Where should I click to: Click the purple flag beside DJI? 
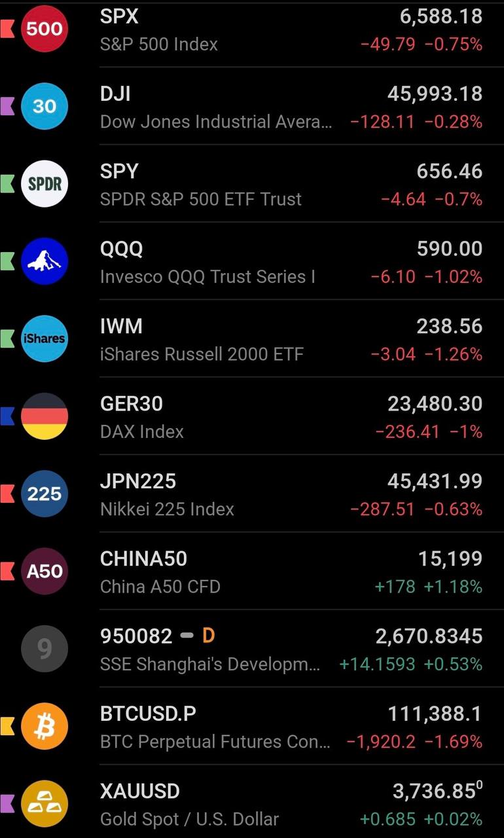point(8,106)
